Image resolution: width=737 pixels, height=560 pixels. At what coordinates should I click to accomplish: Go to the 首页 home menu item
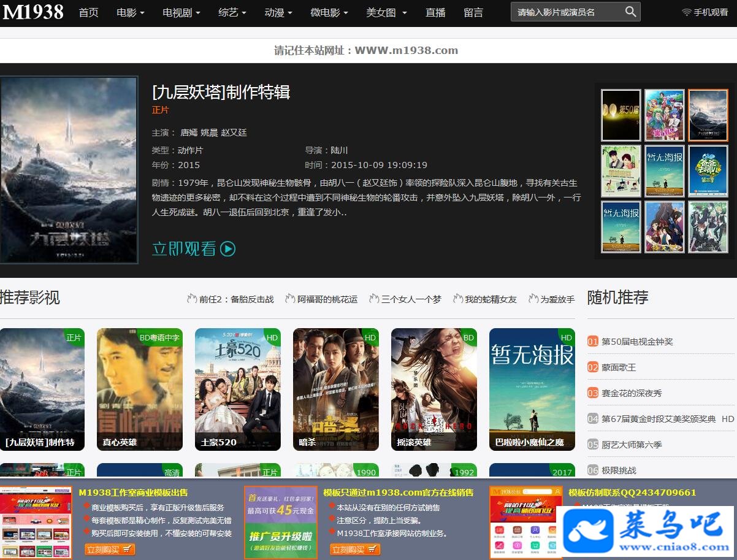(89, 12)
